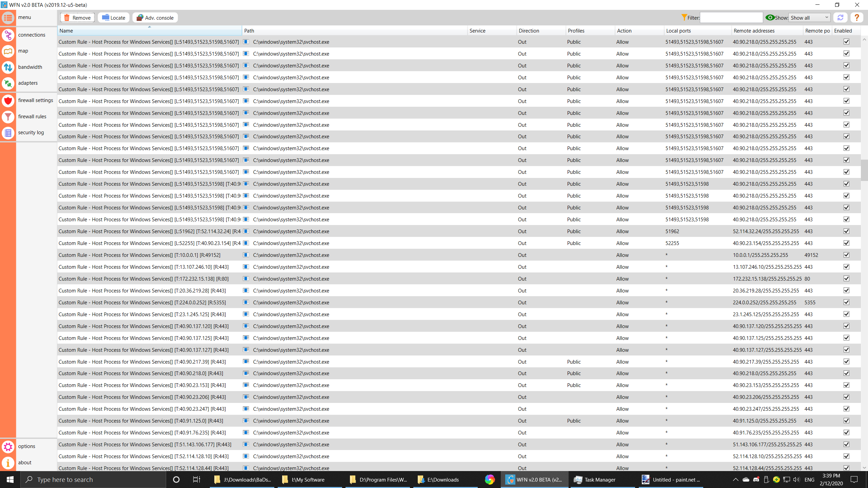
Task: Click the Adv. console button
Action: point(155,18)
